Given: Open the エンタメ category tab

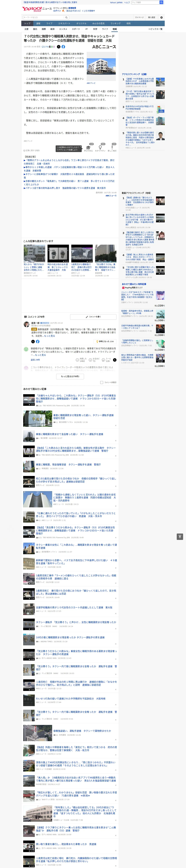Looking at the screenshot, I should 63,29.
